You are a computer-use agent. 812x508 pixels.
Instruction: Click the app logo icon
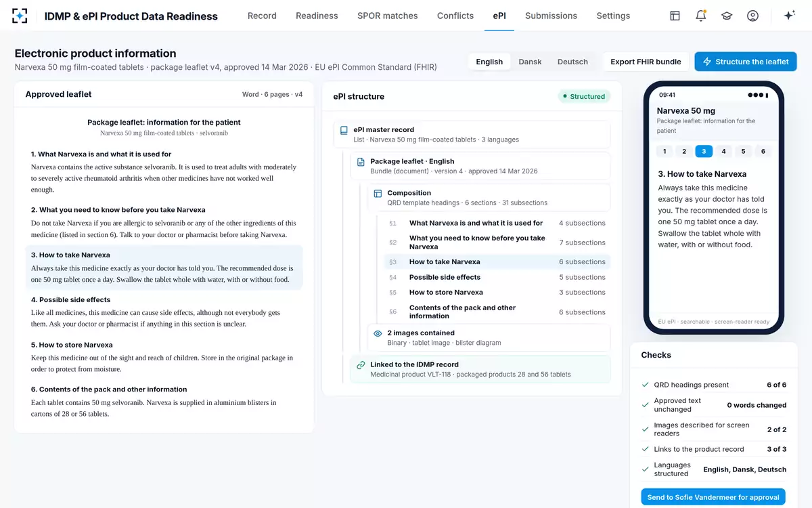pyautogui.click(x=20, y=16)
